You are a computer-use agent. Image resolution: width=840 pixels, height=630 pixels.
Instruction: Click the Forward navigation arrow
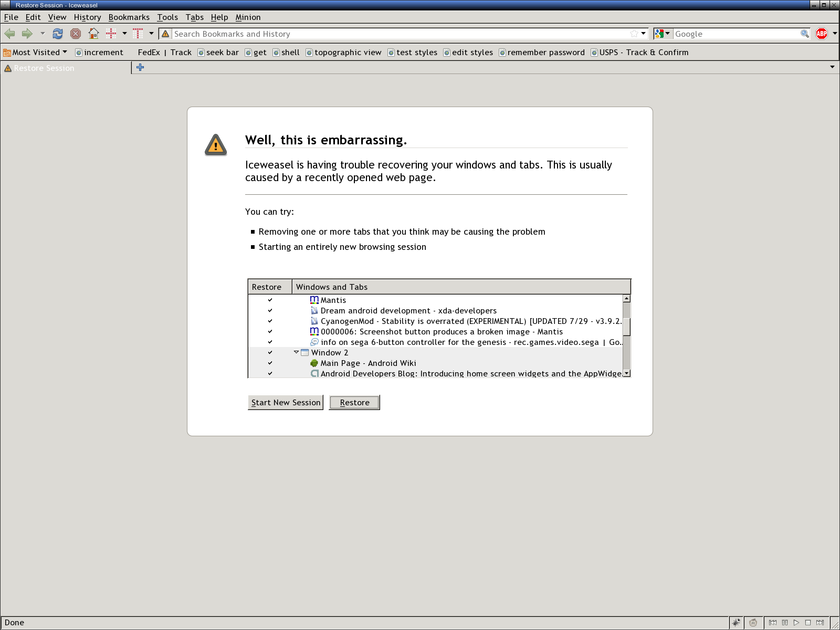[27, 34]
